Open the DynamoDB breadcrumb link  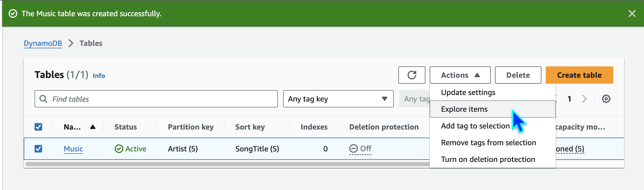pyautogui.click(x=43, y=43)
